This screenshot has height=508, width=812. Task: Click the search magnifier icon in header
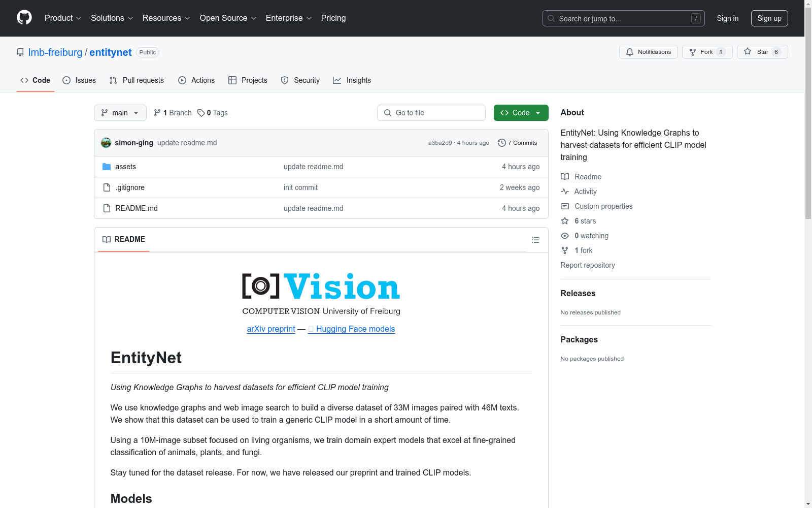[551, 18]
